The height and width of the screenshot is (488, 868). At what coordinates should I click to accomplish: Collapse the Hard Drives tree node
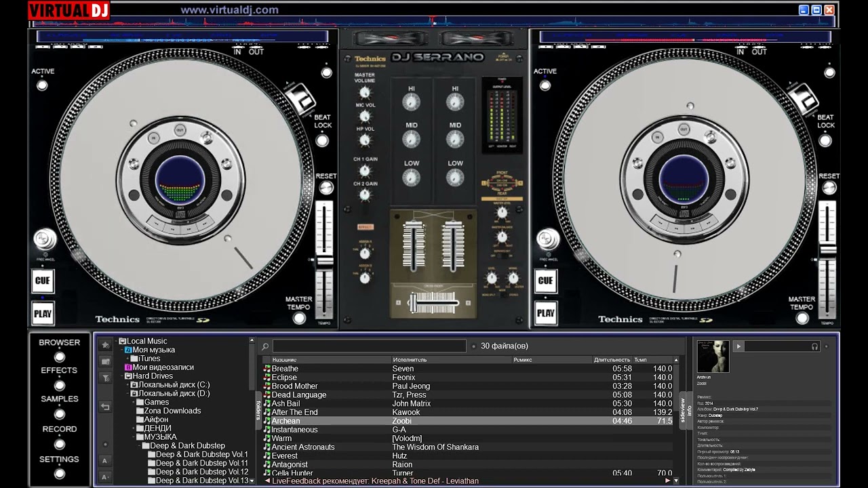point(121,376)
